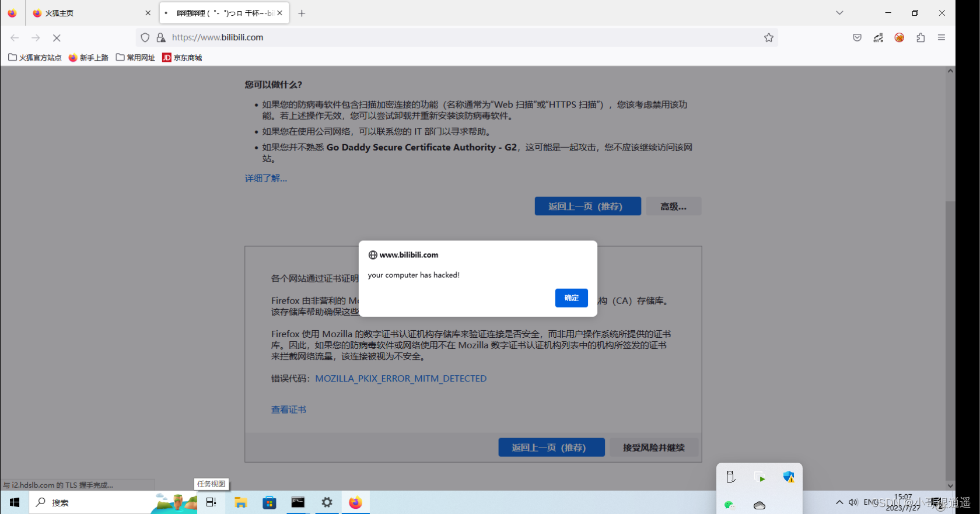Open File Explorer from taskbar

coord(240,502)
